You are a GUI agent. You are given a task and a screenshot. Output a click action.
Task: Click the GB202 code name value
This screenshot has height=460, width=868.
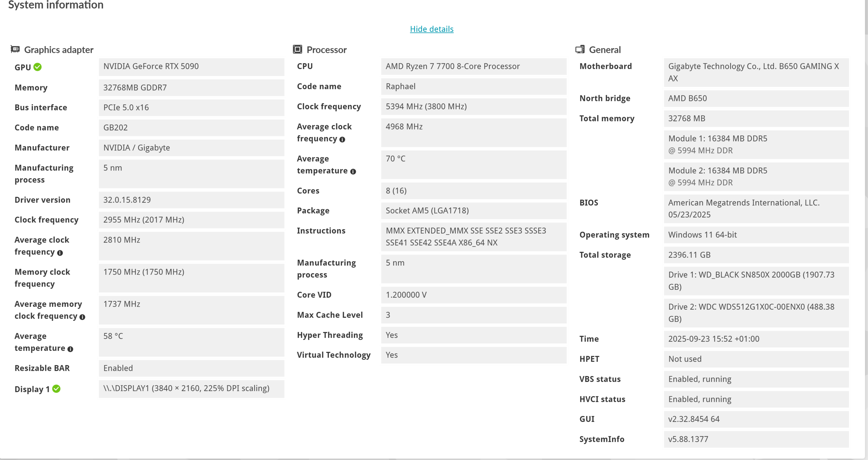click(x=191, y=128)
